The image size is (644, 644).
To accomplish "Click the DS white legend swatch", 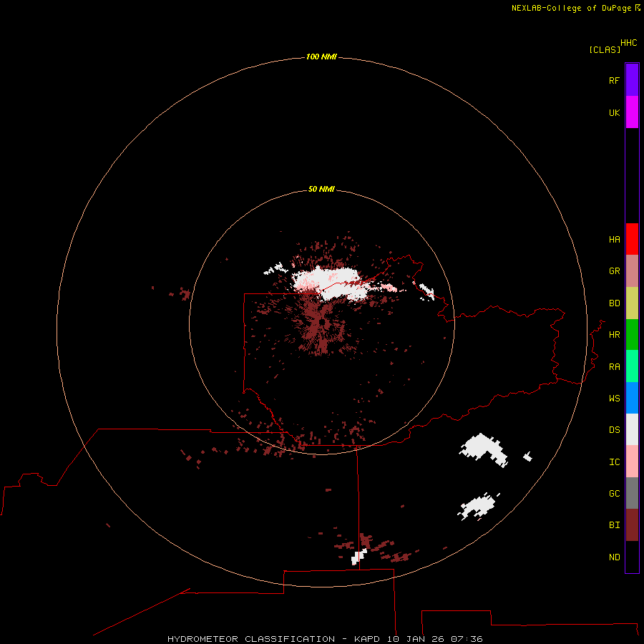I will click(x=632, y=429).
